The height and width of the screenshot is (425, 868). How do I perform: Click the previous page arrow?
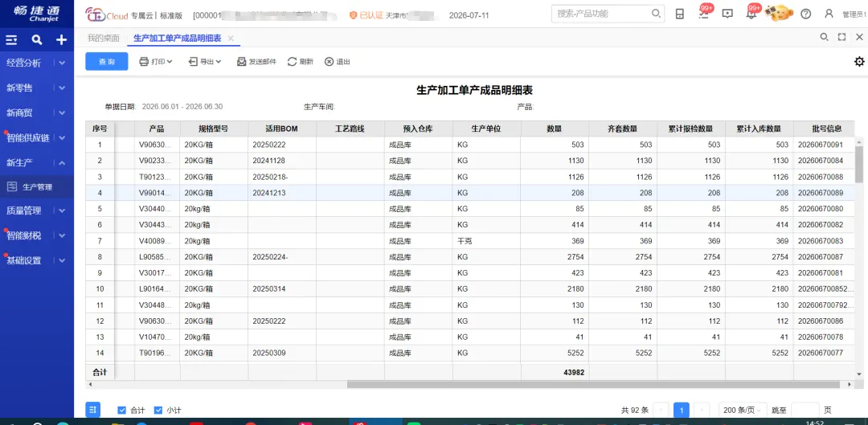click(661, 410)
